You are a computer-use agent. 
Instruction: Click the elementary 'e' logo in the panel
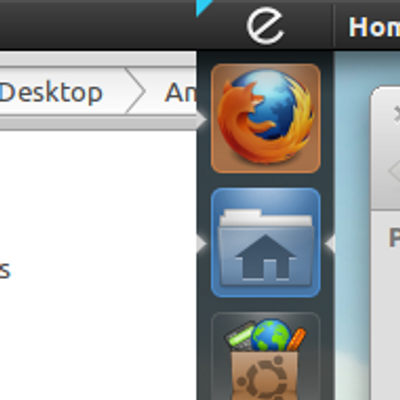[265, 26]
